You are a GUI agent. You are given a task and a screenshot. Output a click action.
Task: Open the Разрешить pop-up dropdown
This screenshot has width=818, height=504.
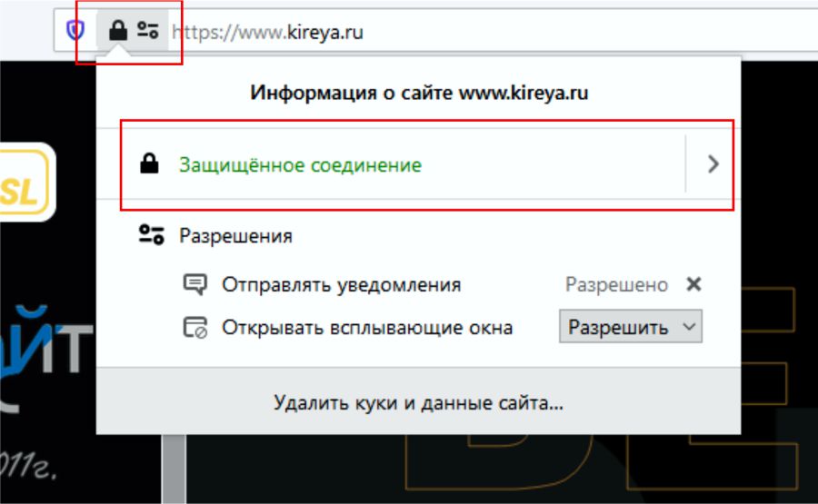(x=631, y=327)
